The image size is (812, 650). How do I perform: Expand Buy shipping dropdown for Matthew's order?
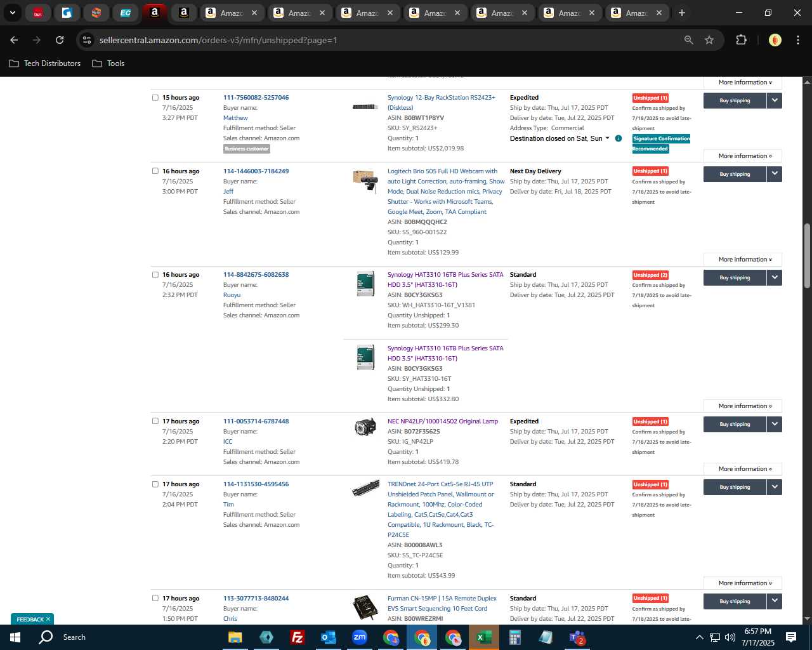[x=775, y=100]
